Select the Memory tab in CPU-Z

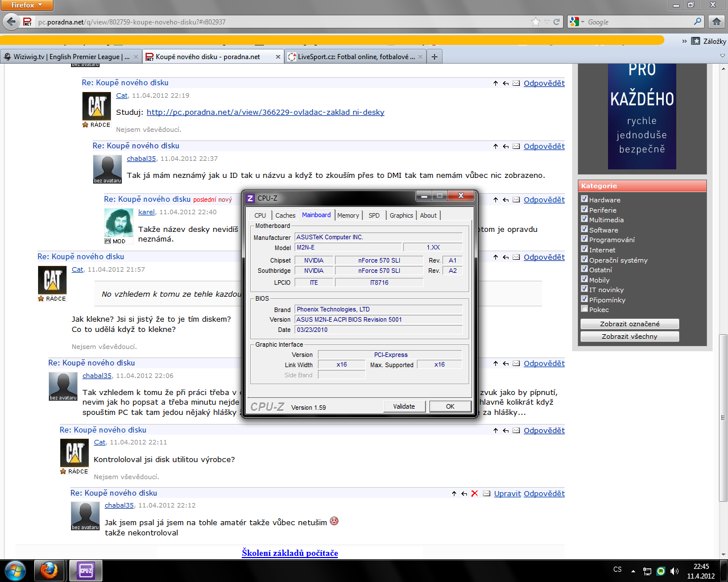348,215
